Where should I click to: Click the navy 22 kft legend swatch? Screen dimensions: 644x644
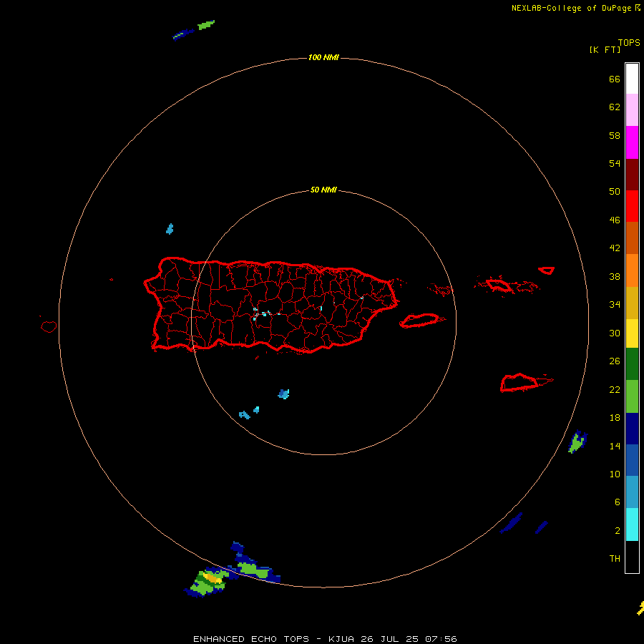click(x=632, y=429)
